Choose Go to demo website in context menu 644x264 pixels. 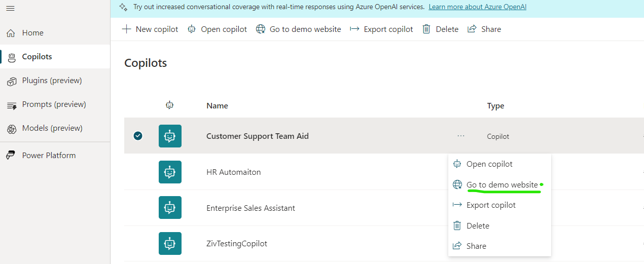point(502,185)
